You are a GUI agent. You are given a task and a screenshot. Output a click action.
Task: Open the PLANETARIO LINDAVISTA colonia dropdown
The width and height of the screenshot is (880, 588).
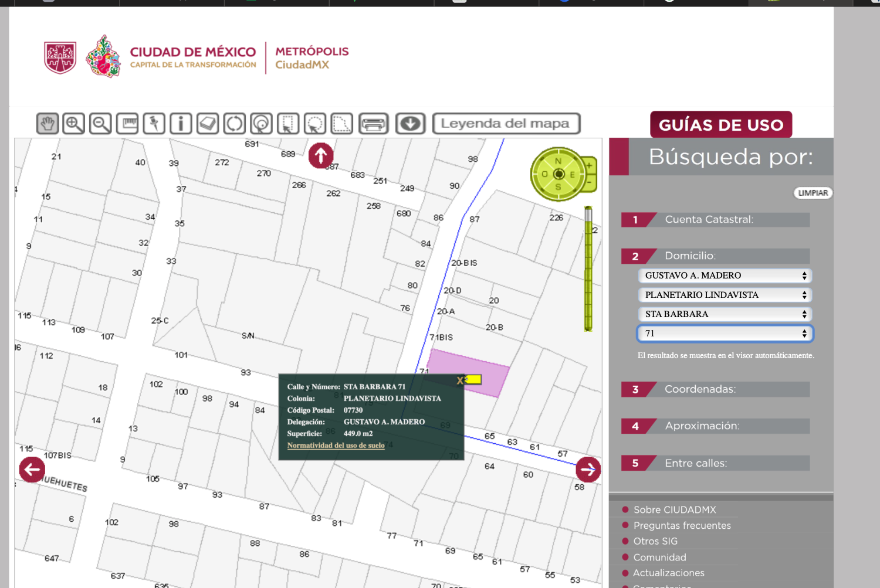pos(725,295)
